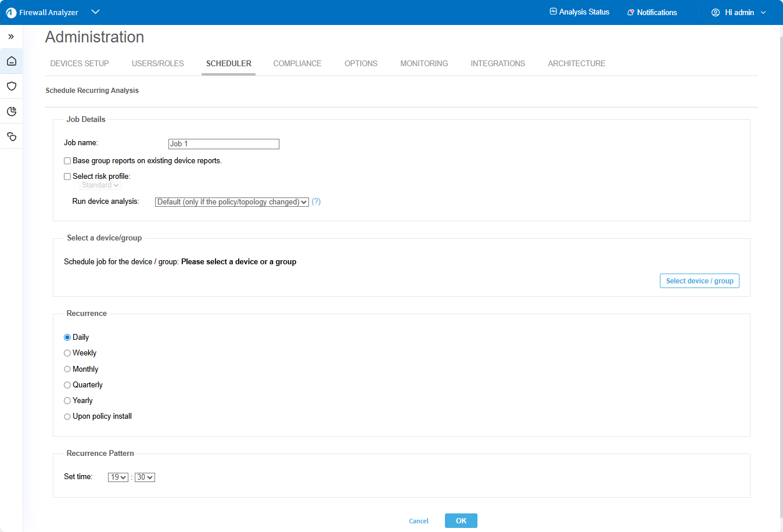Screen dimensions: 783x532
Task: Open the Run device analysis dropdown
Action: [232, 202]
